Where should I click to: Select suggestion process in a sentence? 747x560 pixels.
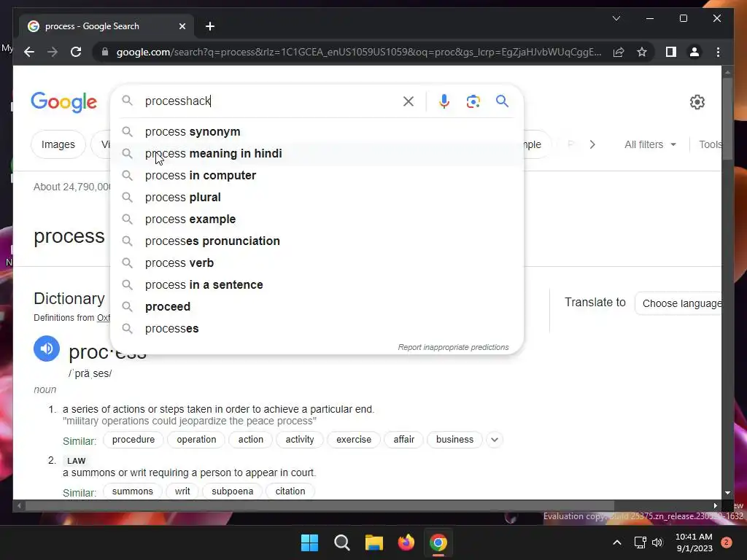coord(317,285)
